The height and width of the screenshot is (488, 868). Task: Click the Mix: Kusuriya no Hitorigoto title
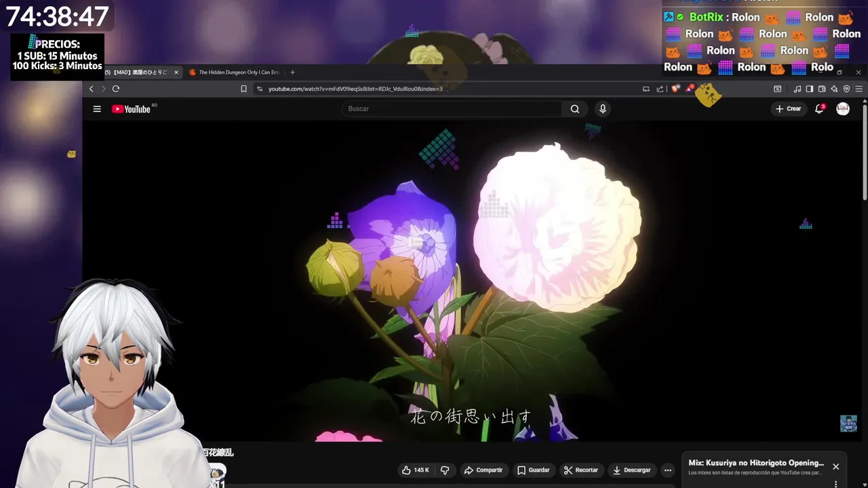(756, 463)
